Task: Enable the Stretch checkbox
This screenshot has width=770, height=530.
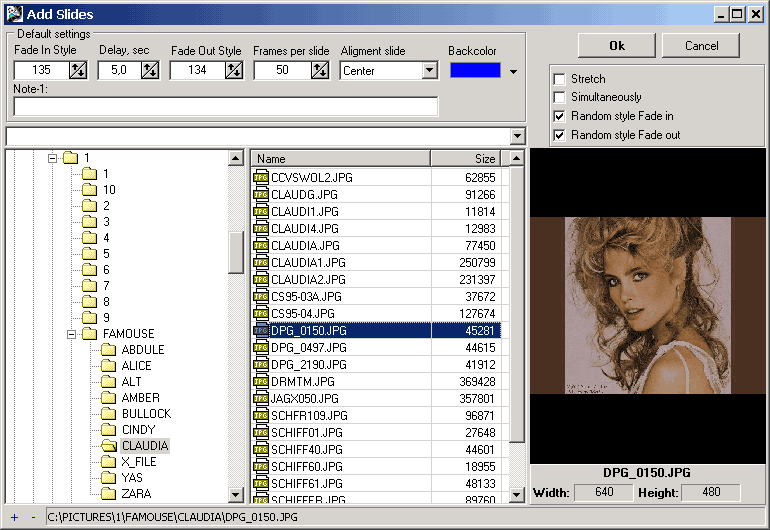Action: (560, 79)
